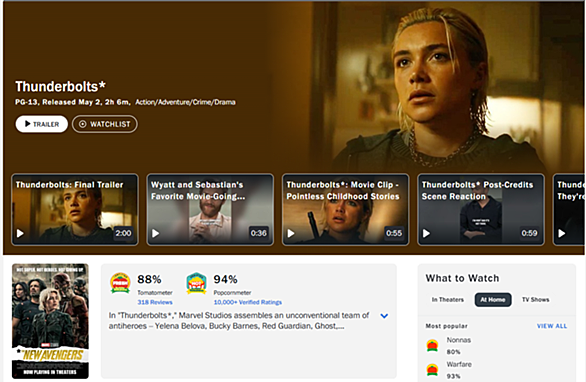Viewport: 586px width, 382px height.
Task: Click the Most popular label
Action: click(x=446, y=326)
